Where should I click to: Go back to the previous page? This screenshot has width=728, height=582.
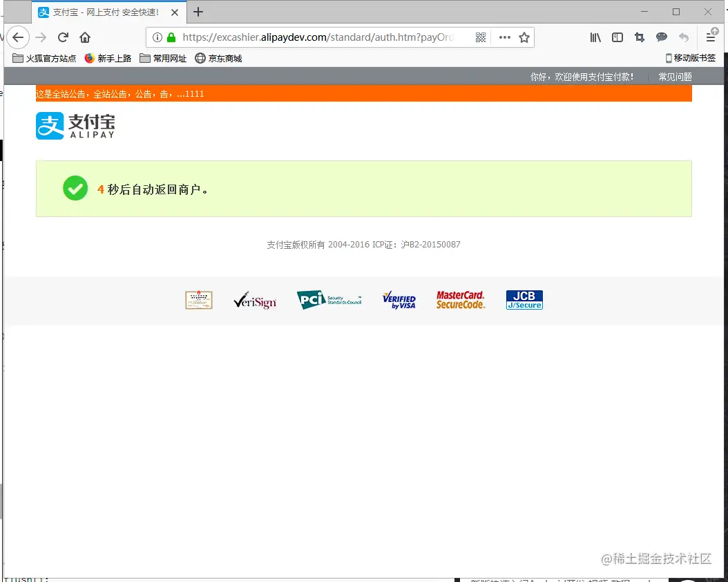tap(18, 37)
